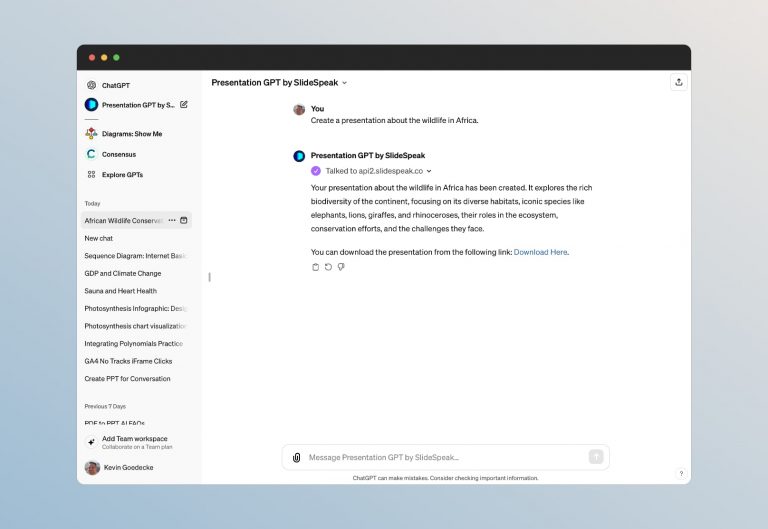This screenshot has width=768, height=529.
Task: Click the help question mark icon
Action: pos(681,473)
